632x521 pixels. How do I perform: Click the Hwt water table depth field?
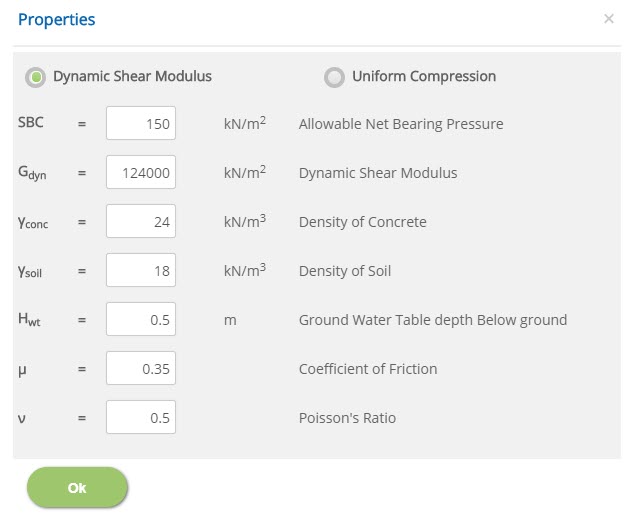141,319
